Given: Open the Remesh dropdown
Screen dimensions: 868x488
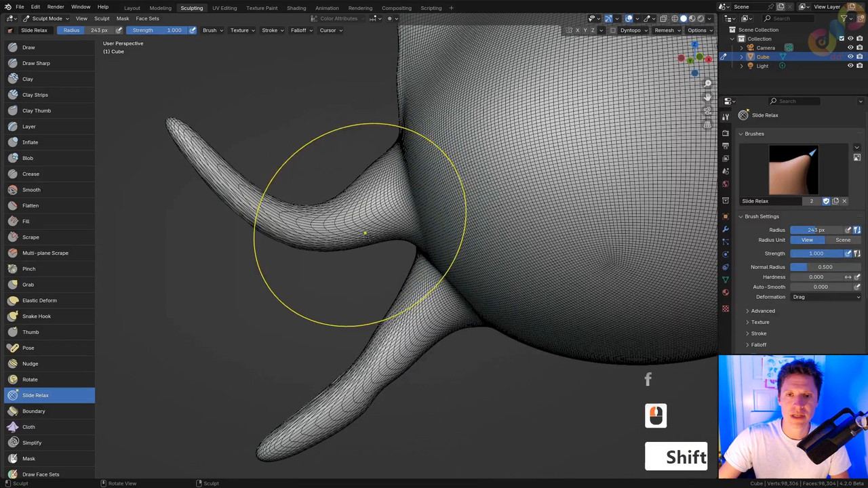Looking at the screenshot, I should (x=667, y=30).
